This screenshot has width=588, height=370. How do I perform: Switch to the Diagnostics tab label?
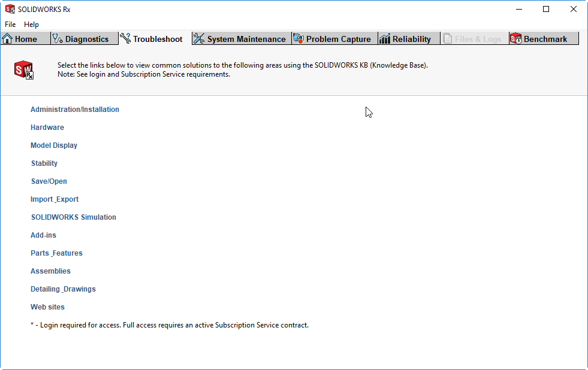[87, 39]
